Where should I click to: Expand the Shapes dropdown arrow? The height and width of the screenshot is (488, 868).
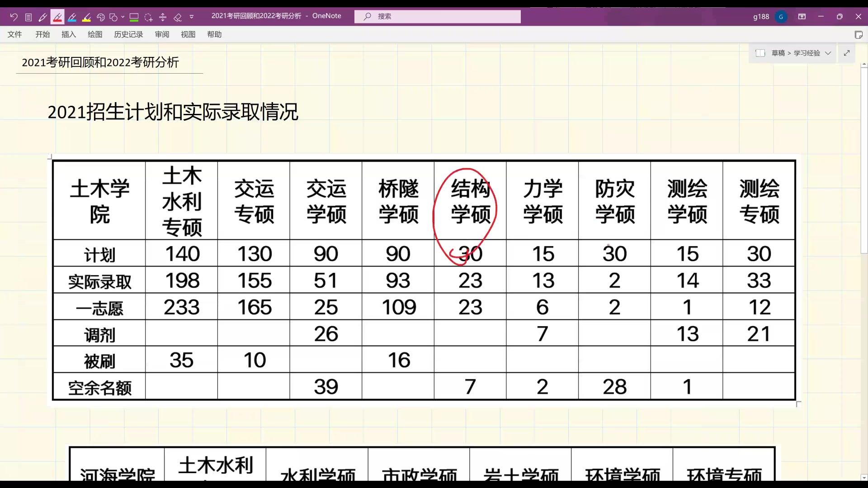click(x=123, y=17)
